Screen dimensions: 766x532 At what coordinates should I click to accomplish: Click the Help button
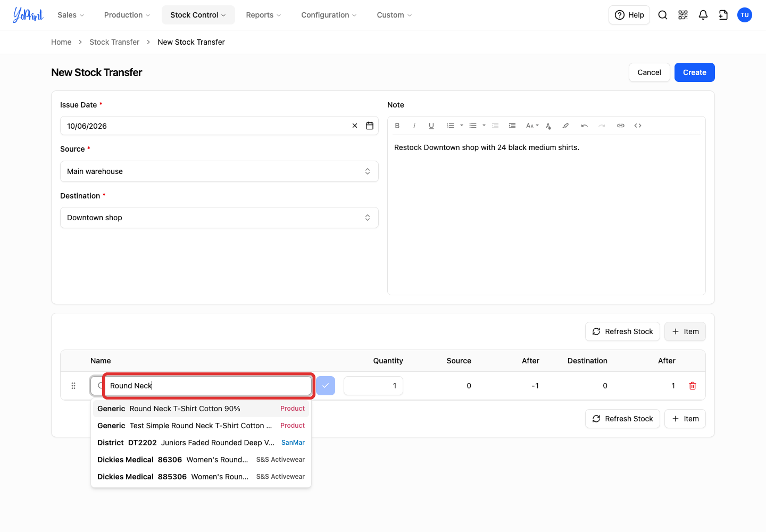pos(629,15)
